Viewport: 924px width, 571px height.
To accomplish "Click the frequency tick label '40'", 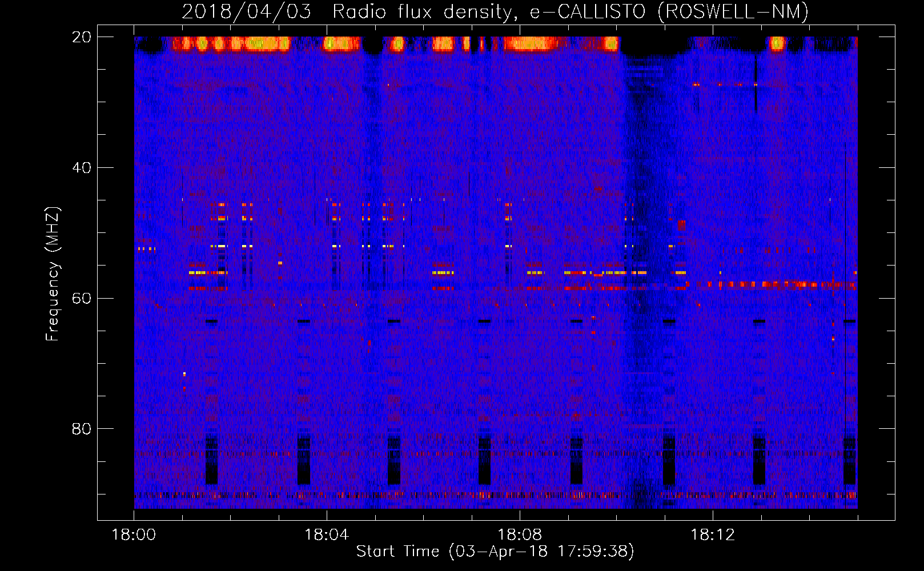I will tap(81, 168).
